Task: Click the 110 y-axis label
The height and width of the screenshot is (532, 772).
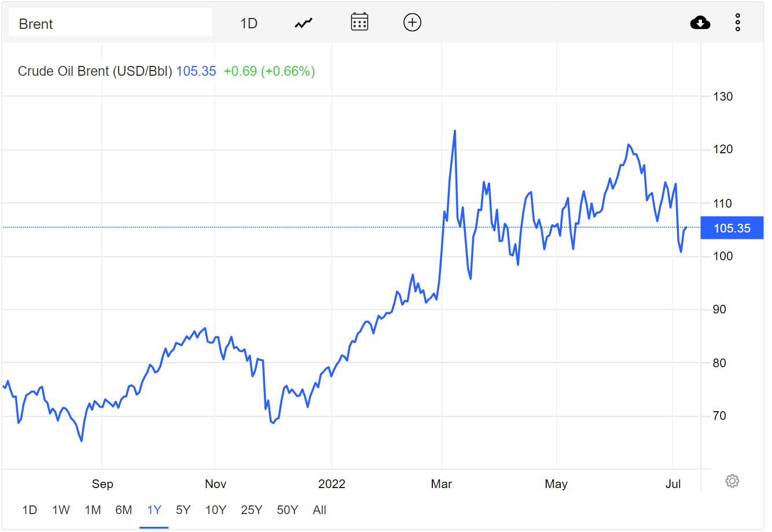Action: [723, 204]
